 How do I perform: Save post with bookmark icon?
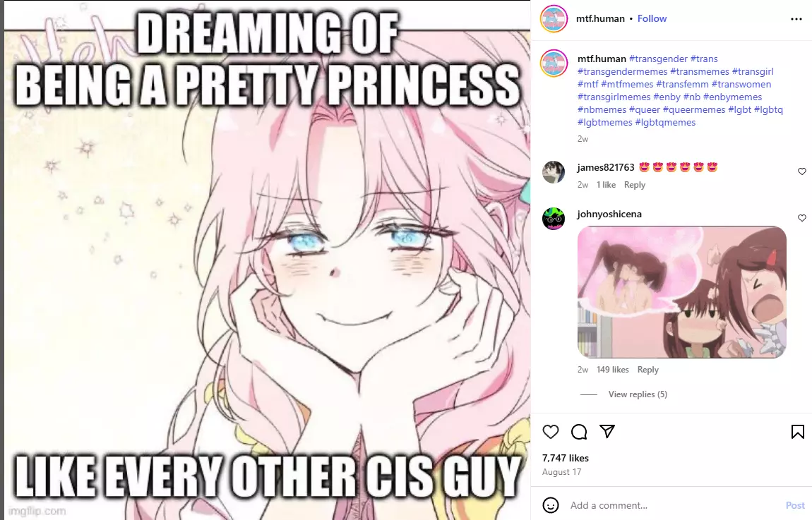coord(797,432)
